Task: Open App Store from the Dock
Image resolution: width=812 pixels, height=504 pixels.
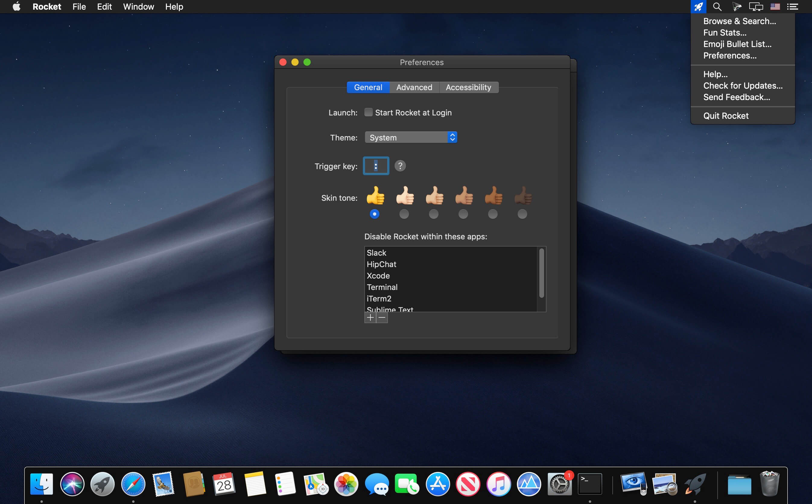Action: 438,484
